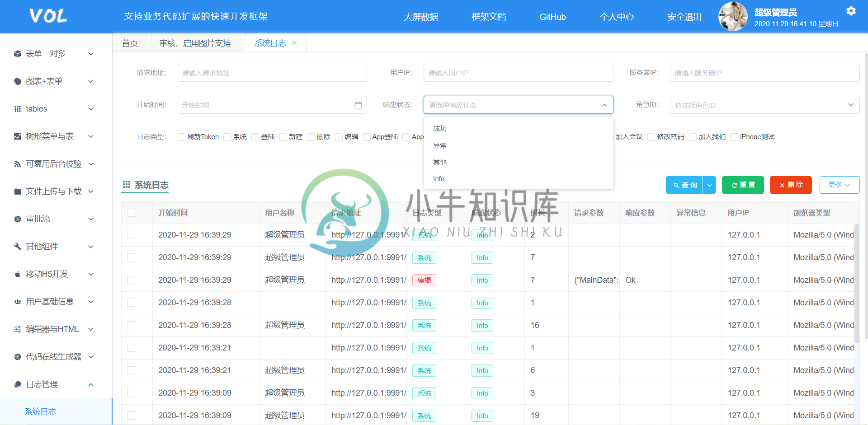Click the user avatar picture
This screenshot has width=868, height=425.
733,17
